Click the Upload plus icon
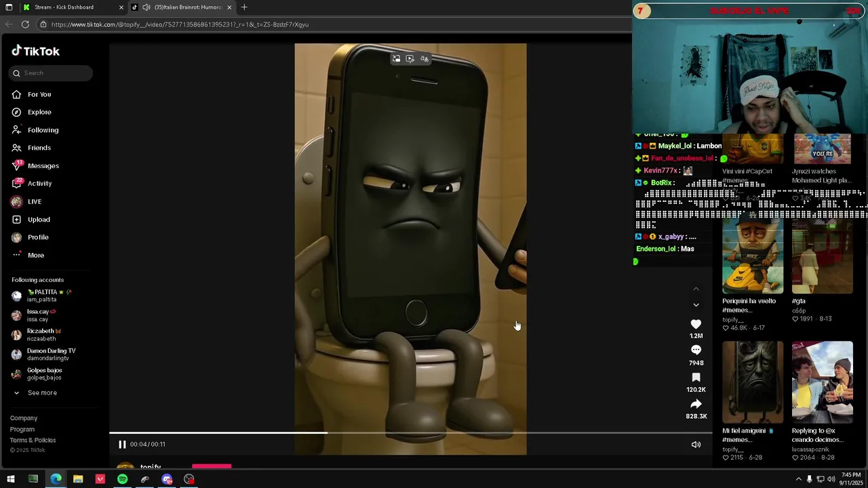The image size is (868, 488). 16,220
